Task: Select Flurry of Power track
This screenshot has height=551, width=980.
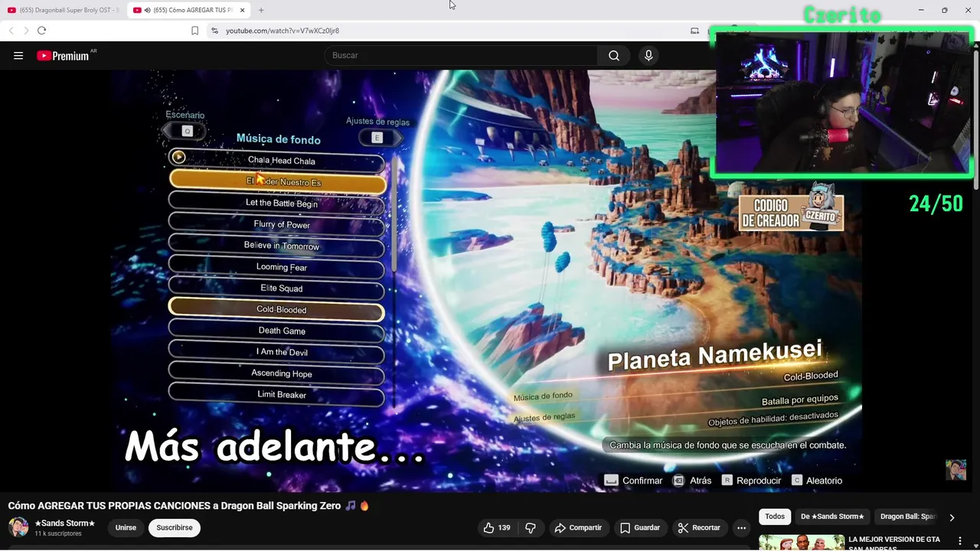Action: (x=276, y=224)
